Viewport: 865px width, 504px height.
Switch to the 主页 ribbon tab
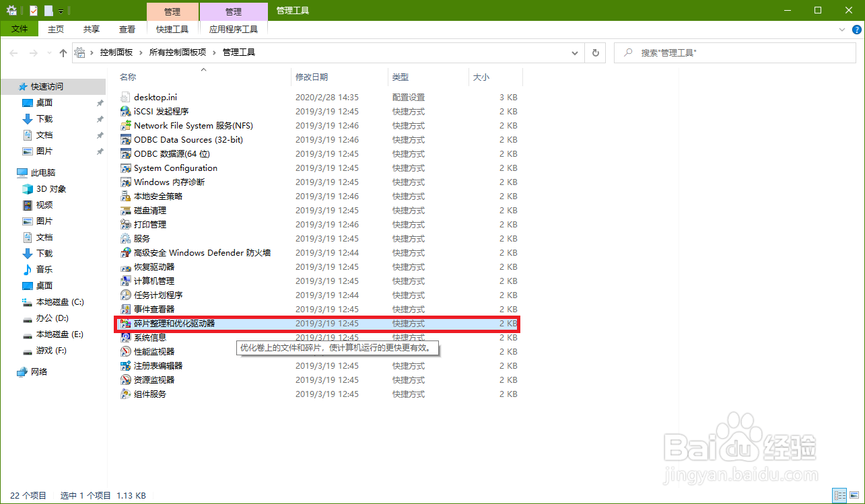click(56, 30)
